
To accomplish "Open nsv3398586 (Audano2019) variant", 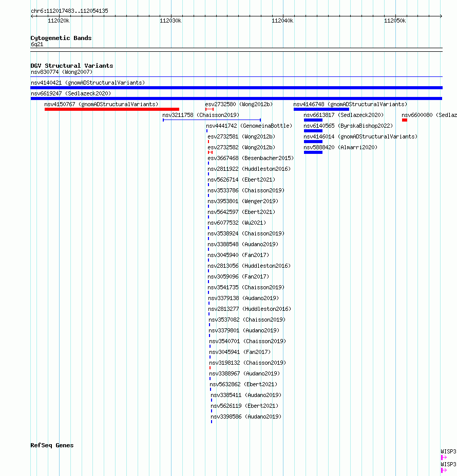I will tap(246, 417).
